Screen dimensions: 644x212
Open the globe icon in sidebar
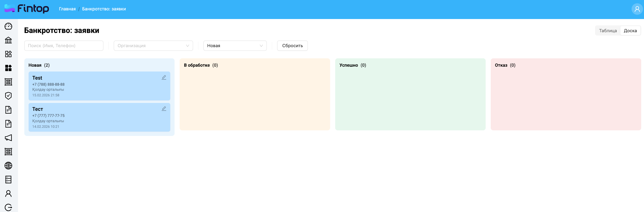click(x=8, y=166)
